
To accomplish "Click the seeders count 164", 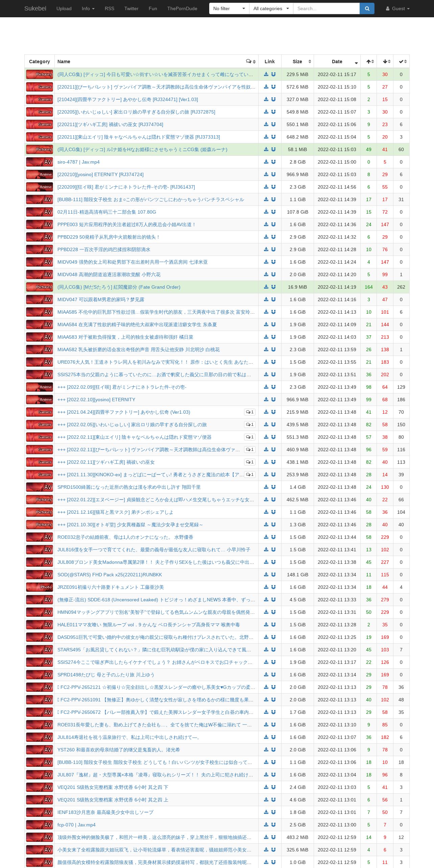I will (369, 287).
